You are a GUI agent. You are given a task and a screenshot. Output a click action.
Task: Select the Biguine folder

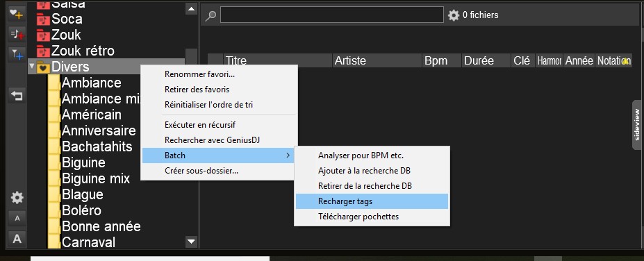point(84,162)
